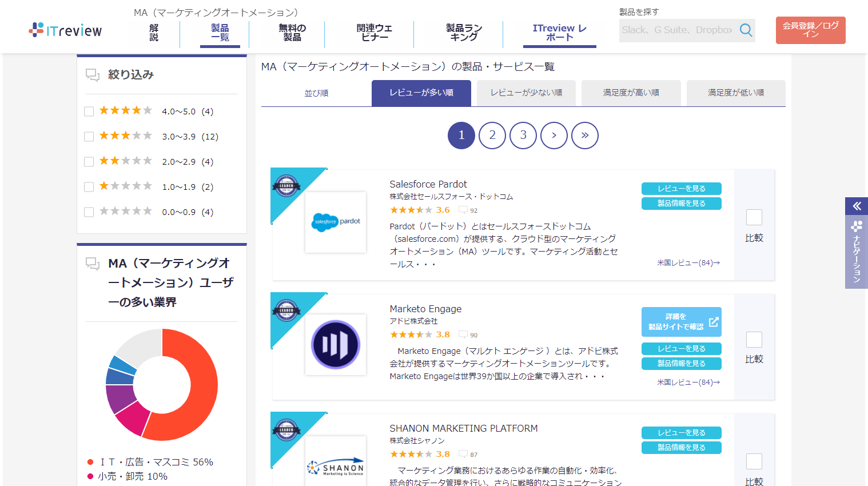Go to the next page arrow
This screenshot has width=868, height=486.
point(554,136)
